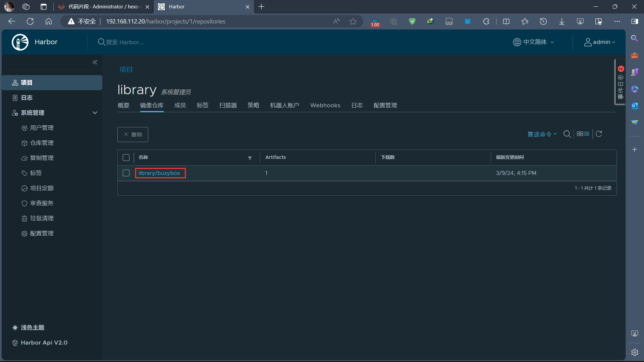644x362 pixels.
Task: Click the 搜索 Harbor search field
Action: 125,42
